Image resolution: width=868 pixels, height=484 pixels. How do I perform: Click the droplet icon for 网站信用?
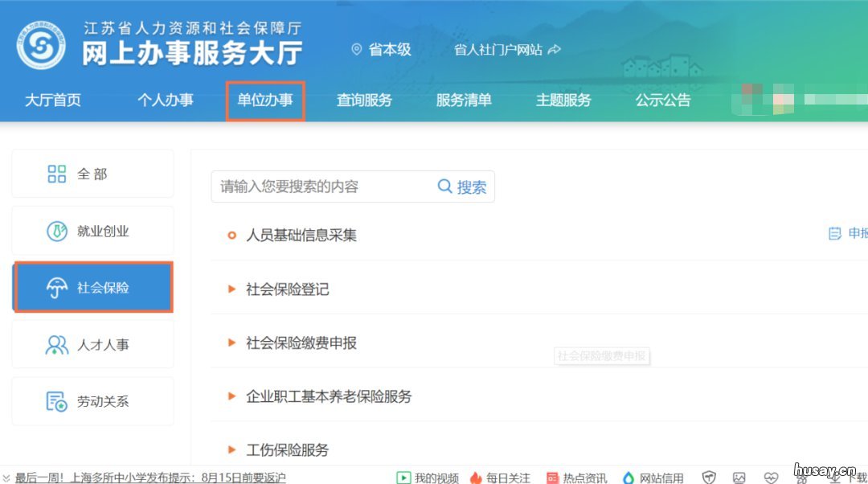pos(628,476)
